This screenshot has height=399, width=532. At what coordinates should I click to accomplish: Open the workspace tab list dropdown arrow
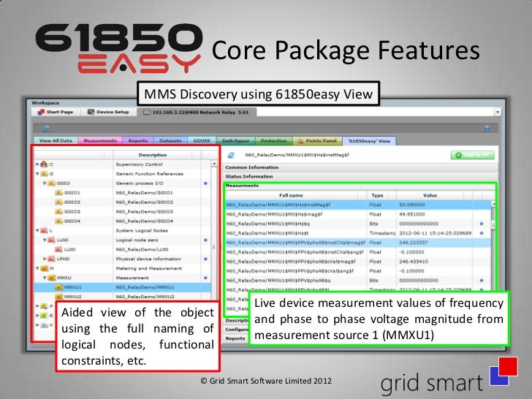pyautogui.click(x=498, y=112)
